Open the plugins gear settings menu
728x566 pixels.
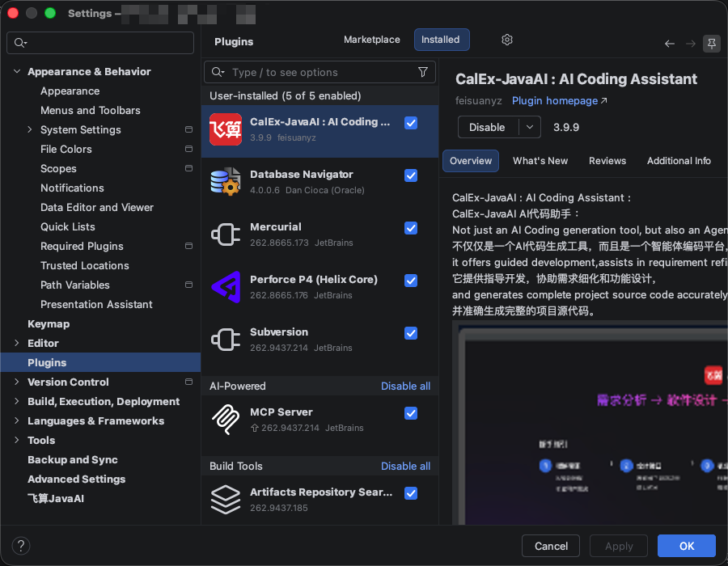tap(507, 40)
